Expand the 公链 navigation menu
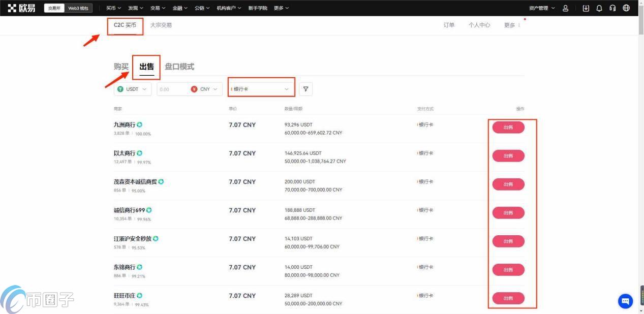 [x=202, y=8]
